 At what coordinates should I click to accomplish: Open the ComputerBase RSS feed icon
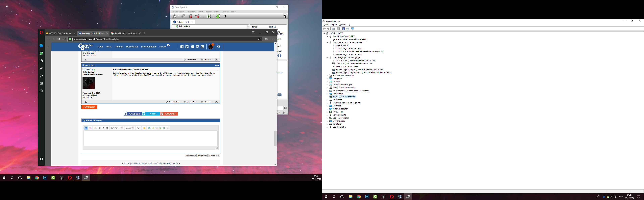202,47
